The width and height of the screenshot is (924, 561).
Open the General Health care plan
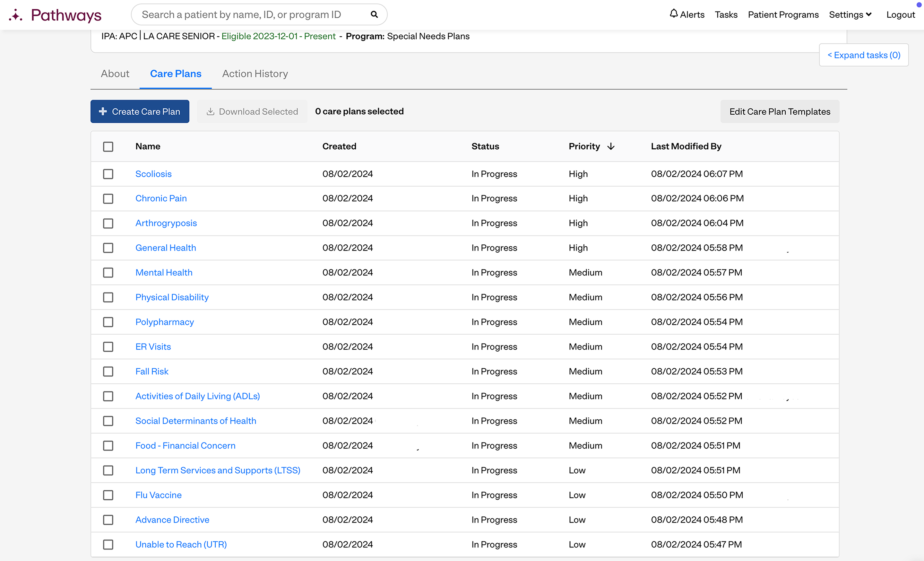(x=166, y=248)
